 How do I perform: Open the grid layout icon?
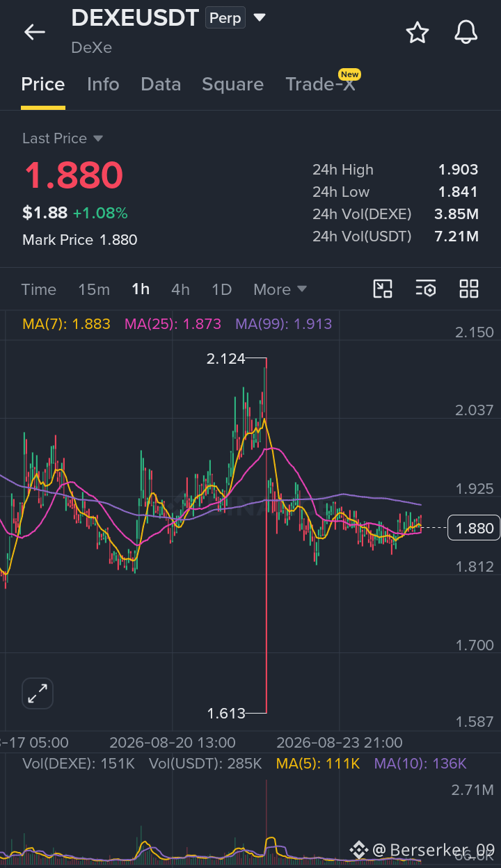click(469, 289)
